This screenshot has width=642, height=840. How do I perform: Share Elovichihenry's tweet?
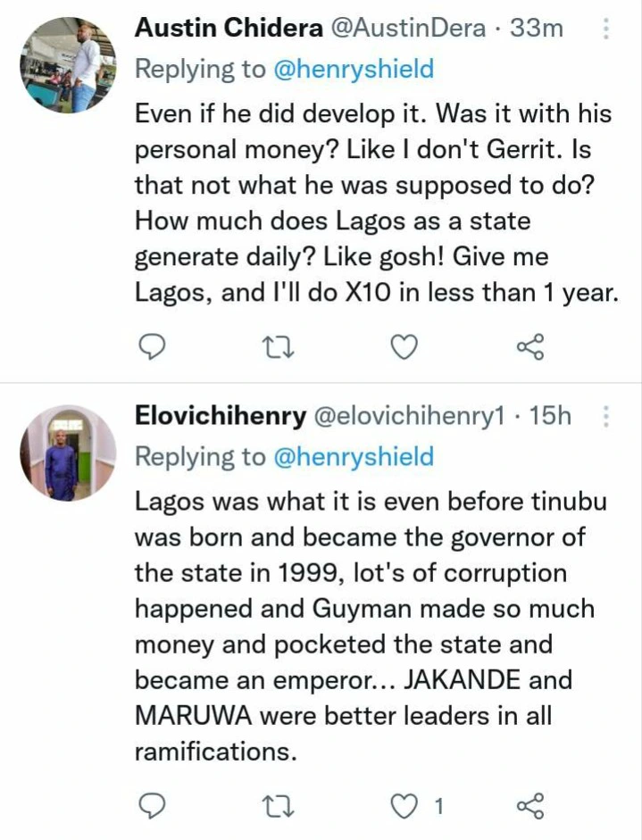tap(530, 807)
